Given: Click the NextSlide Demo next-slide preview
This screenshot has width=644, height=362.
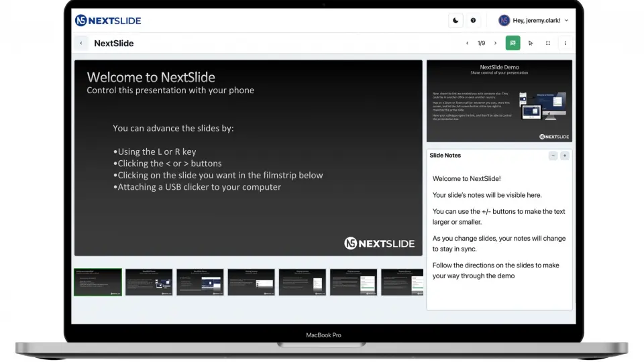Looking at the screenshot, I should pyautogui.click(x=499, y=101).
